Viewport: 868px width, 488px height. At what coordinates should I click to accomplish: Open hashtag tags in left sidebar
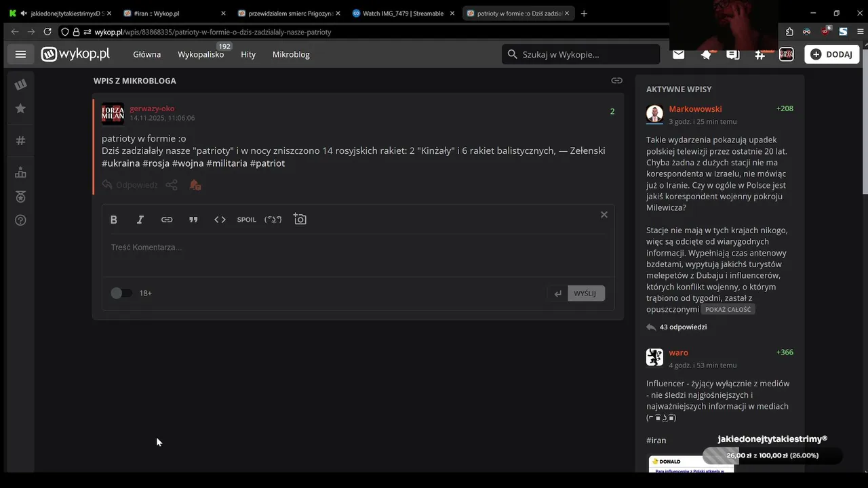click(x=20, y=140)
